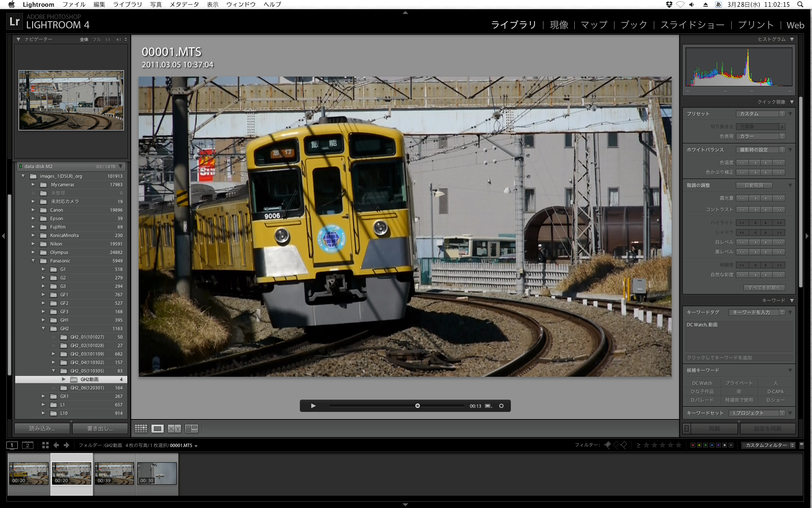Open Compare view (XY icon)

(x=173, y=428)
